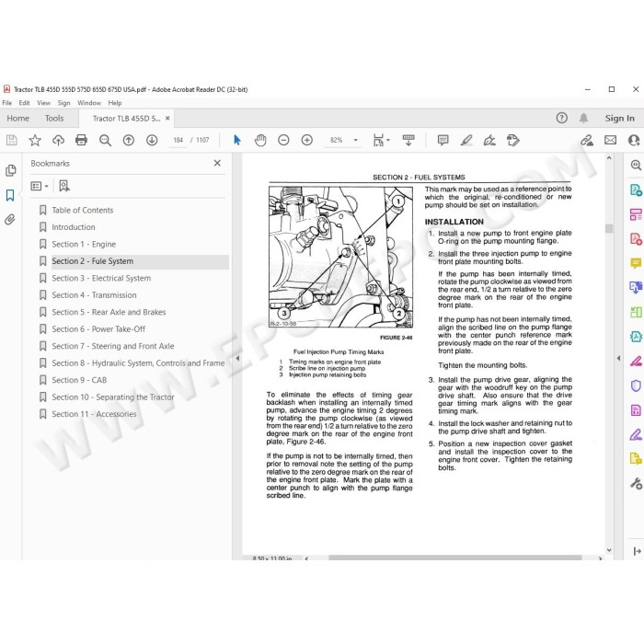The width and height of the screenshot is (644, 644).
Task: Open the Attachments paperclip panel
Action: point(10,219)
